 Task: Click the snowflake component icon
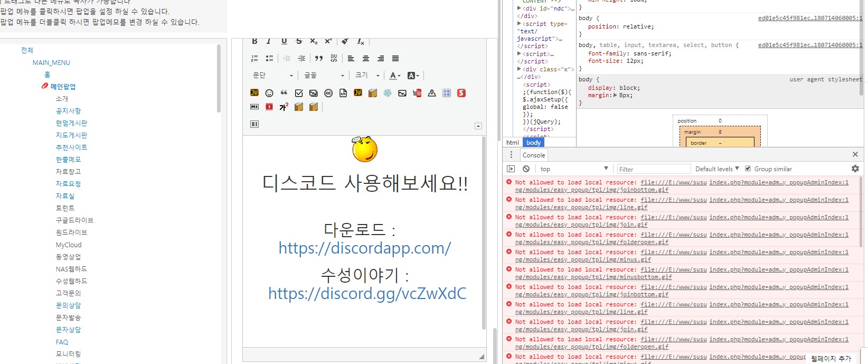388,93
